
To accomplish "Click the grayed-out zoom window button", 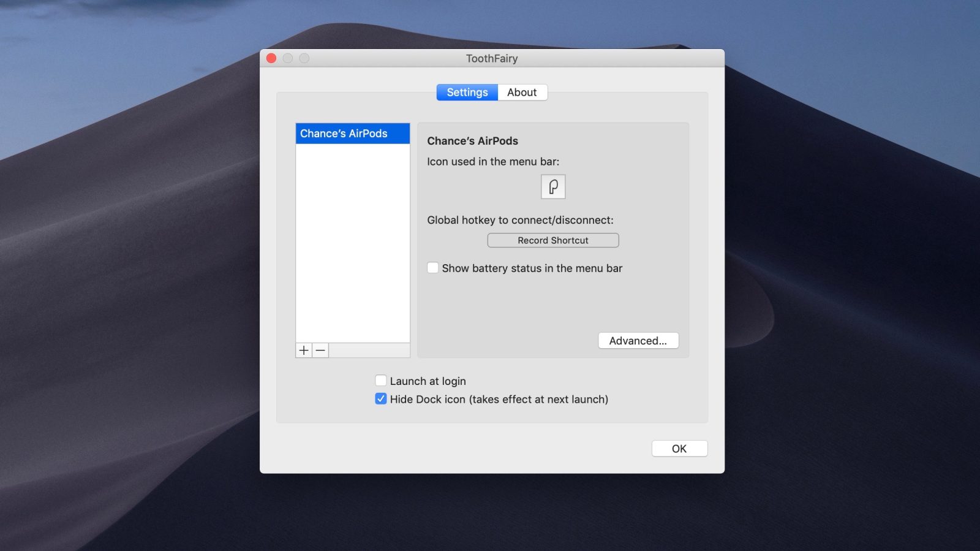I will [304, 58].
